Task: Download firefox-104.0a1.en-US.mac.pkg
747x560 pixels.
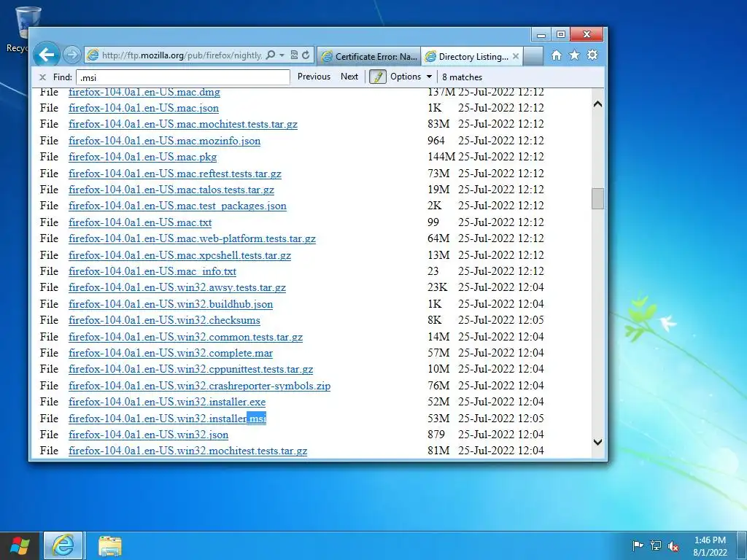Action: coord(142,157)
